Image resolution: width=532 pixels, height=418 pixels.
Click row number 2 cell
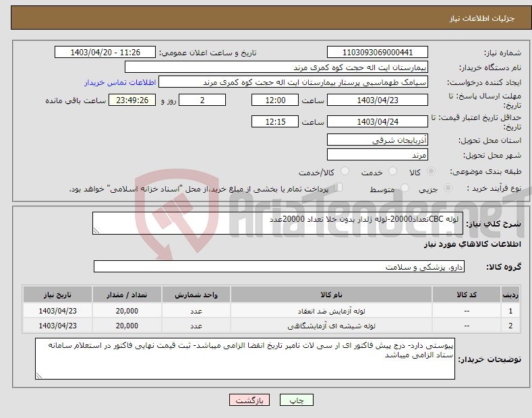tap(510, 326)
